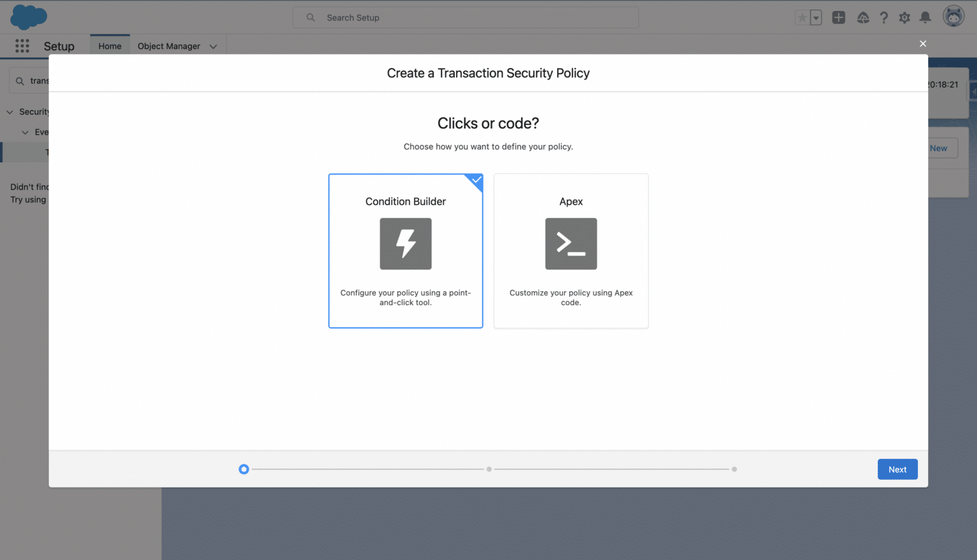Switch to the Home tab

109,46
